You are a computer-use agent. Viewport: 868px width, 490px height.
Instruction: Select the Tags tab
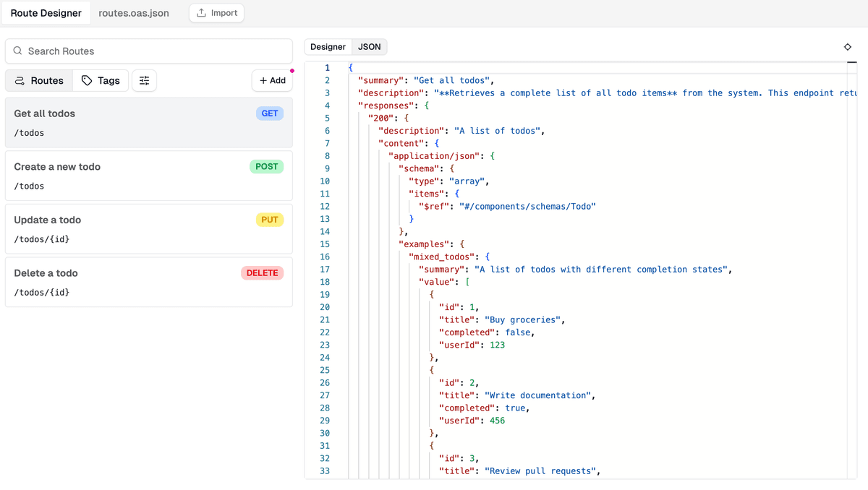coord(101,80)
